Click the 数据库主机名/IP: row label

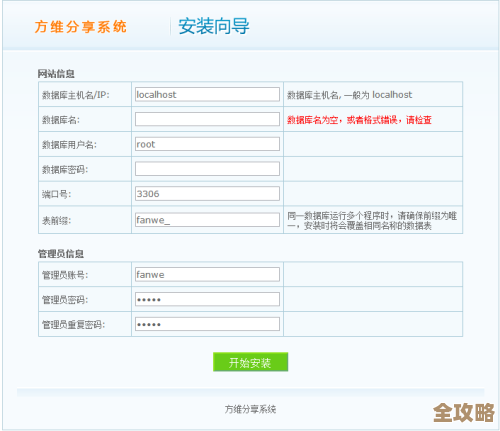tap(76, 95)
